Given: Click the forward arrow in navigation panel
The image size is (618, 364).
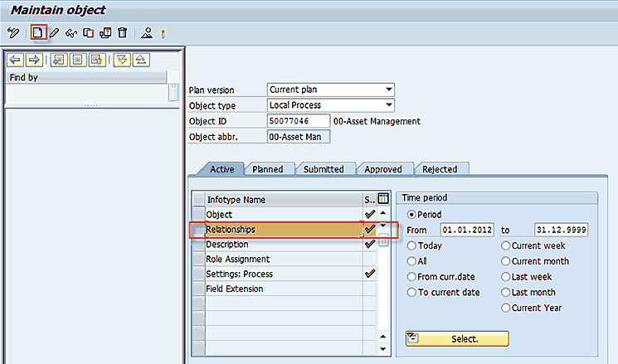Looking at the screenshot, I should (34, 60).
